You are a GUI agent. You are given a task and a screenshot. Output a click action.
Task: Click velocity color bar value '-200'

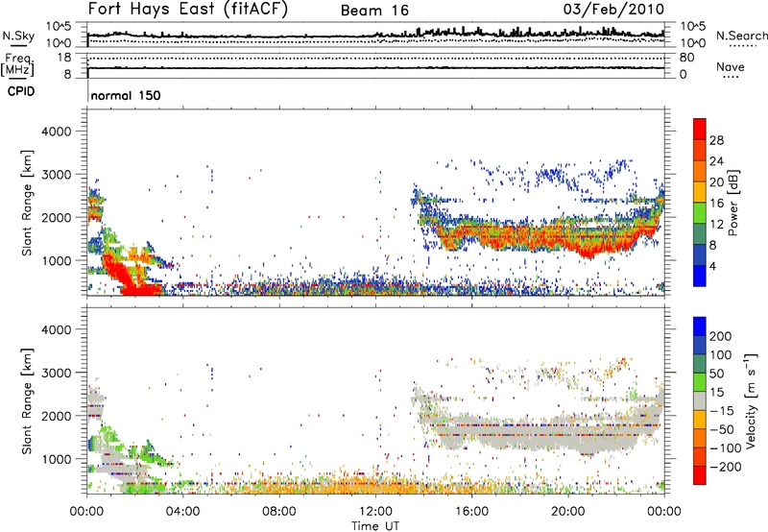(x=725, y=467)
